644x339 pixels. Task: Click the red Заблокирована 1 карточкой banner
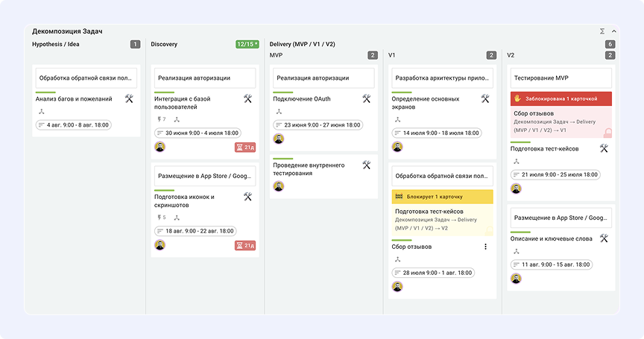coord(561,98)
